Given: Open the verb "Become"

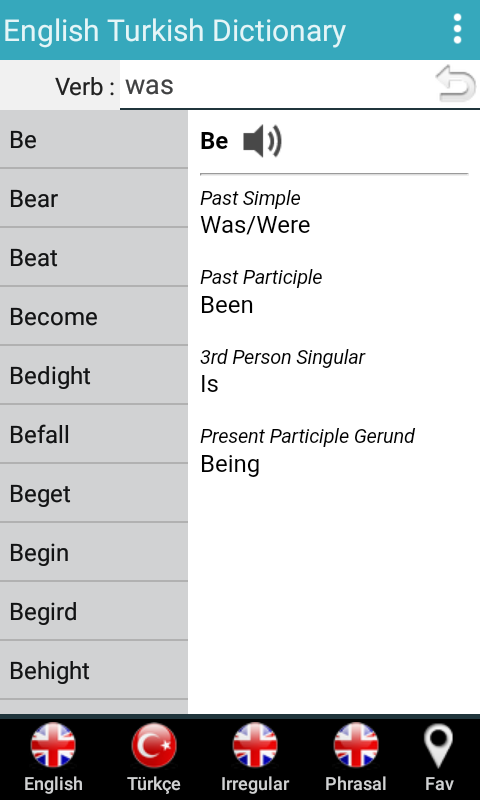Looking at the screenshot, I should 94,316.
